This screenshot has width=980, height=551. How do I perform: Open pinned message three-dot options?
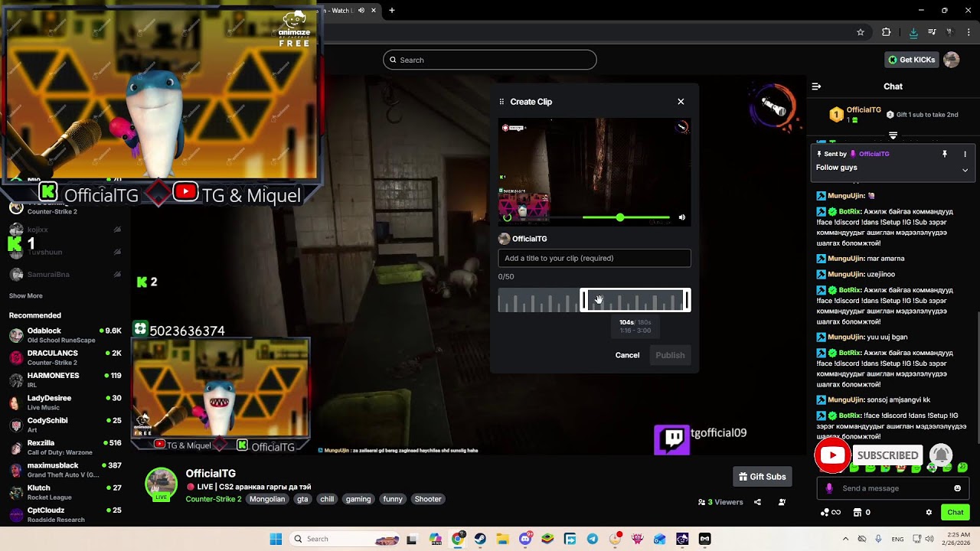coord(965,154)
